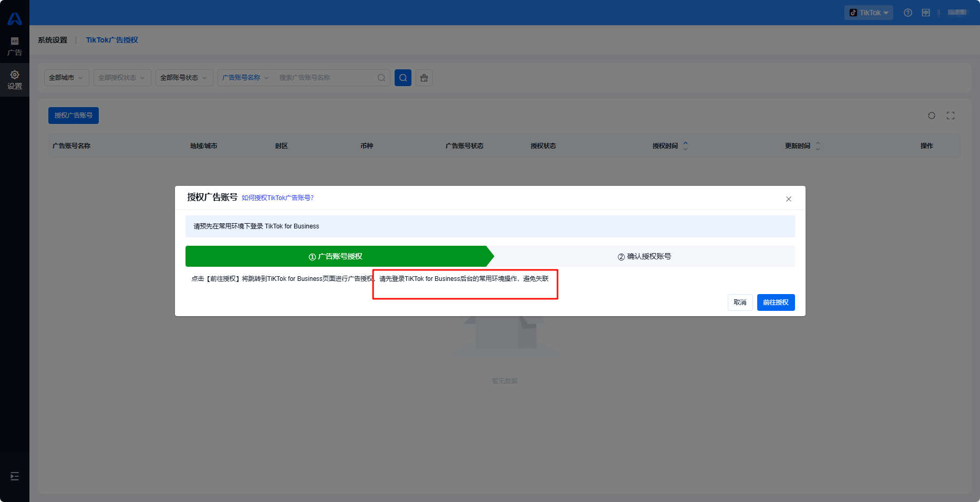
Task: Focus the 搜索广告账号名称 input field
Action: [326, 78]
